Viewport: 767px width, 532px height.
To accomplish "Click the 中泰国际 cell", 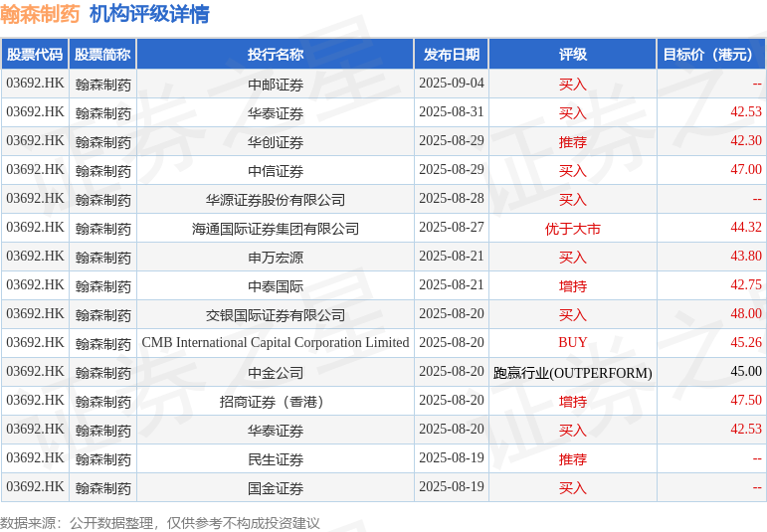I will click(x=276, y=286).
